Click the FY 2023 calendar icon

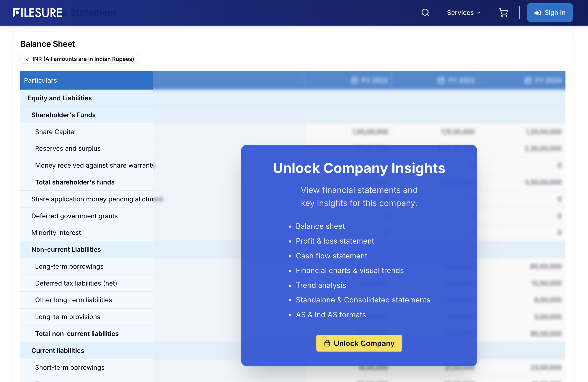click(441, 81)
